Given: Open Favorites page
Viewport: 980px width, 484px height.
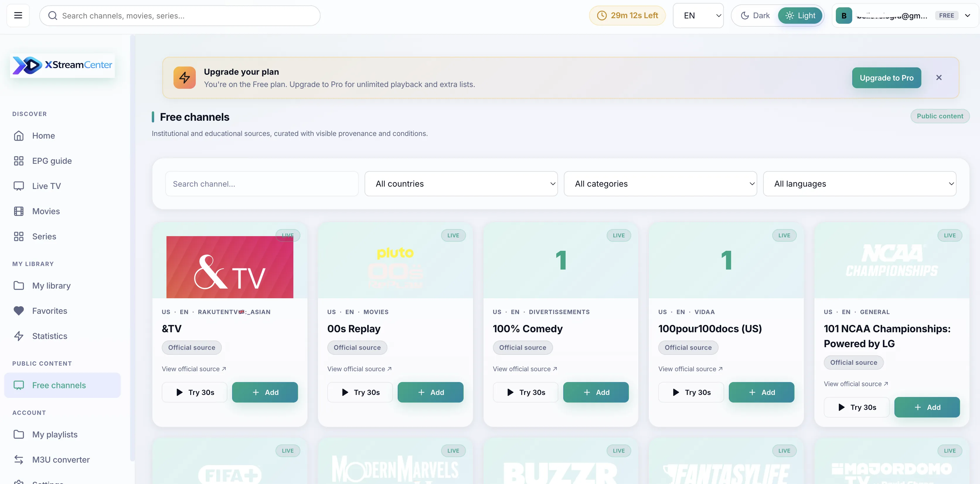Looking at the screenshot, I should 62,311.
